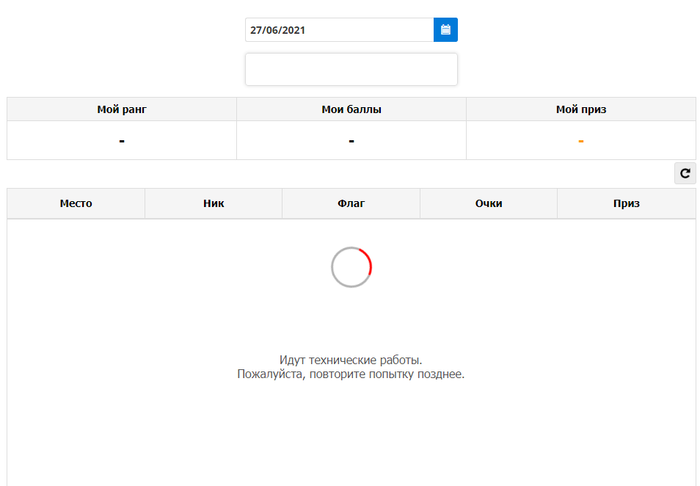
Task: Click the 'Идут технические работы.' message
Action: 351,360
